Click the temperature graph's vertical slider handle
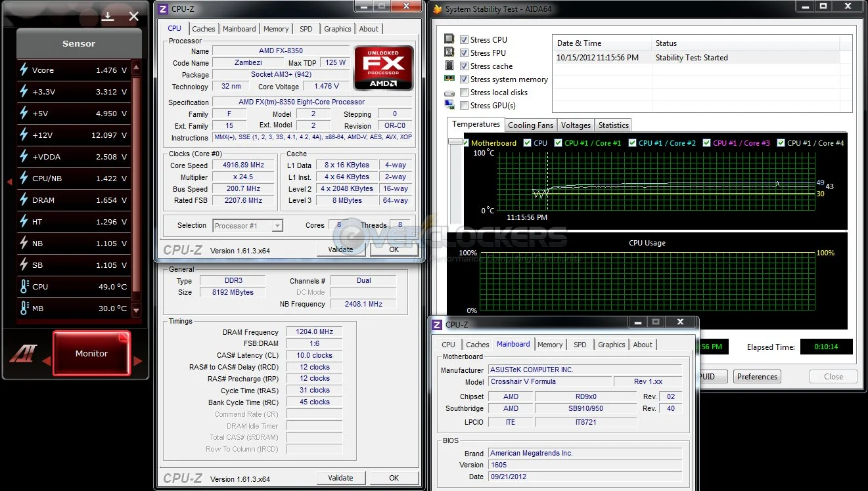The height and width of the screenshot is (491, 868). [x=455, y=141]
